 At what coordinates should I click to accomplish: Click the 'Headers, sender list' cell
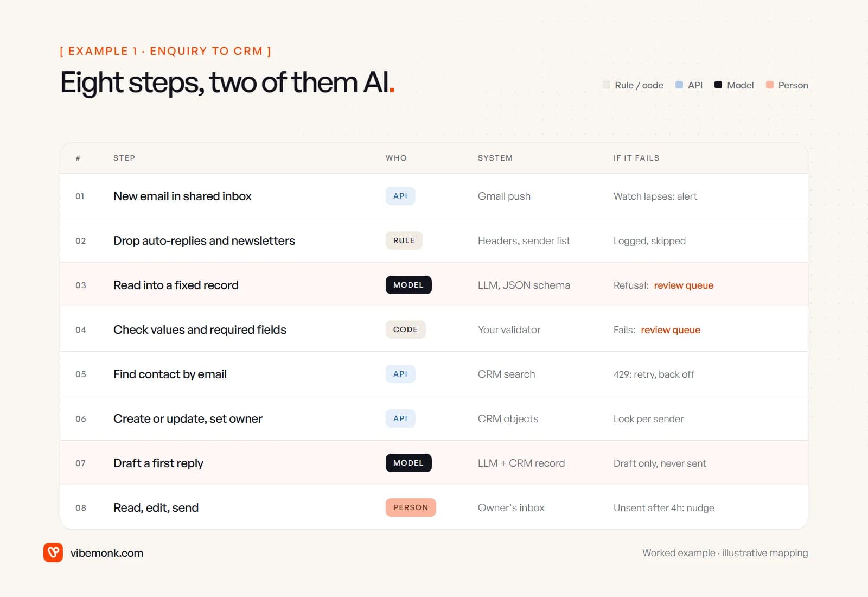point(524,241)
